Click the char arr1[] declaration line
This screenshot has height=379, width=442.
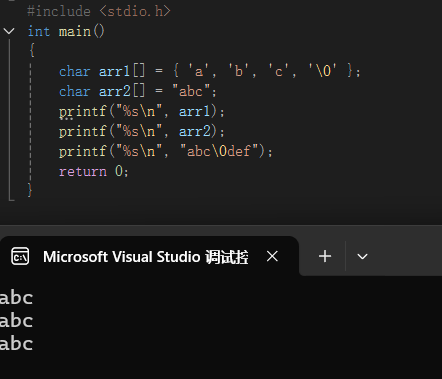point(210,71)
